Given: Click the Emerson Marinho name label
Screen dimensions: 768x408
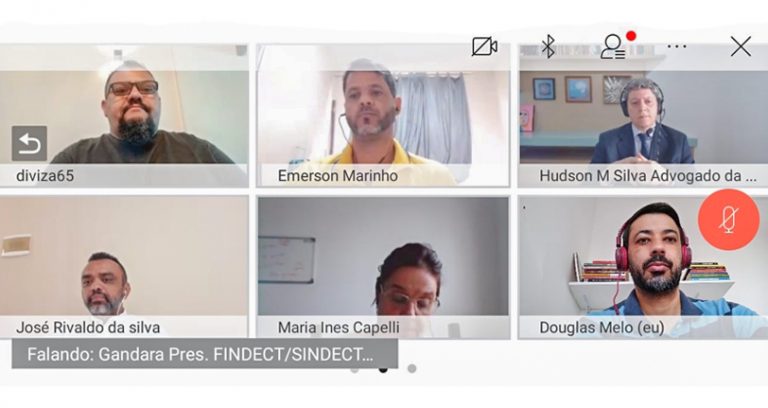Looking at the screenshot, I should pyautogui.click(x=337, y=176).
